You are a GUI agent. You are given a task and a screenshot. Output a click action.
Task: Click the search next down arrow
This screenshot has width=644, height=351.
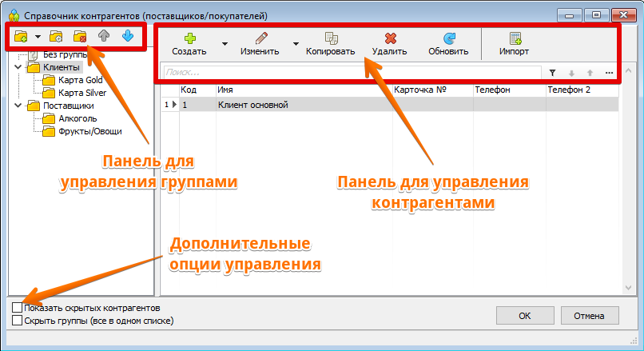(x=571, y=74)
